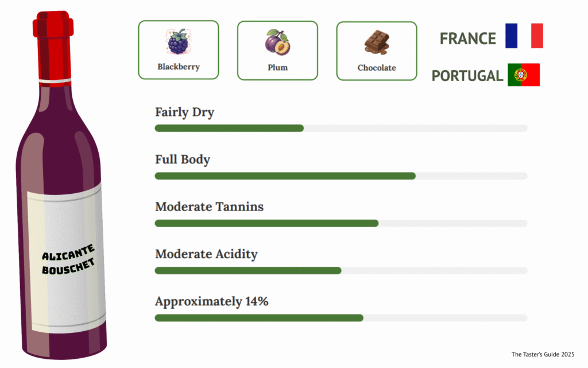Click the blackberry fruit icon
This screenshot has width=588, height=368.
pyautogui.click(x=178, y=42)
